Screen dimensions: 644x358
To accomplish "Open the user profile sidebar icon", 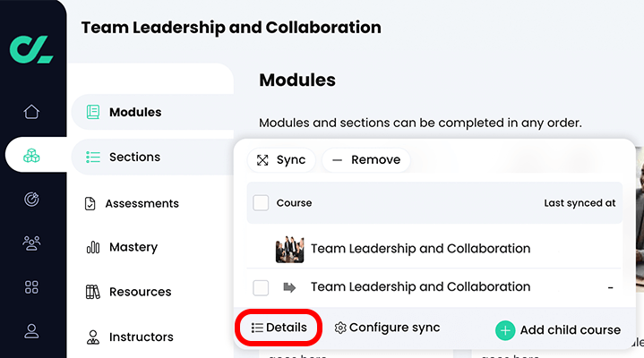I will pos(32,330).
